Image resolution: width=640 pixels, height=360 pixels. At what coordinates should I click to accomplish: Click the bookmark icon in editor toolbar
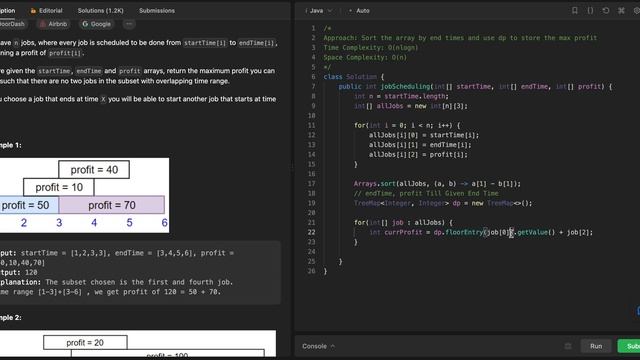575,11
